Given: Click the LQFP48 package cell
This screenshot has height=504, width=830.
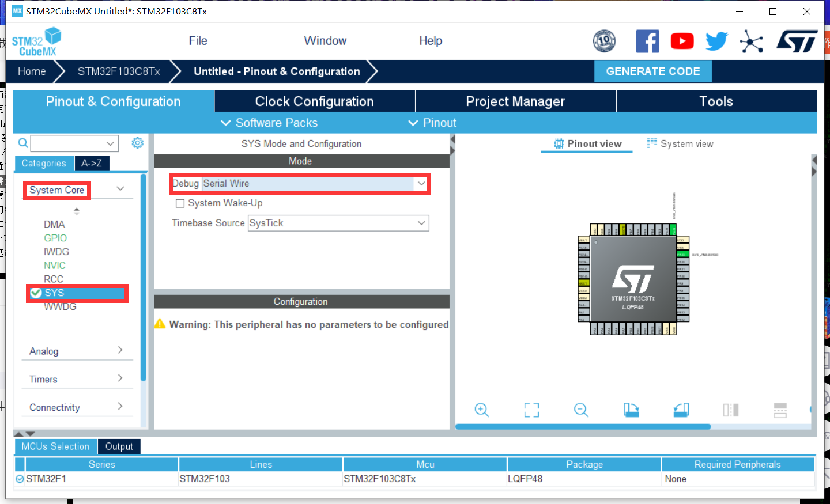Looking at the screenshot, I should click(584, 479).
